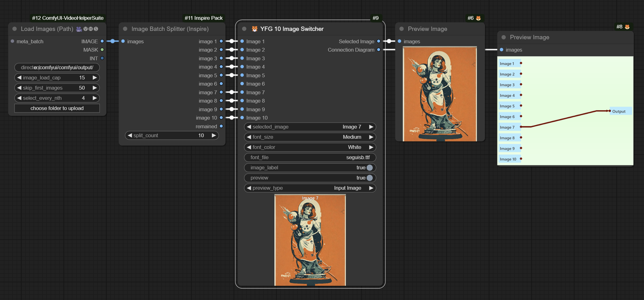
Task: Click the switcher's Image 10 input port
Action: click(x=242, y=117)
